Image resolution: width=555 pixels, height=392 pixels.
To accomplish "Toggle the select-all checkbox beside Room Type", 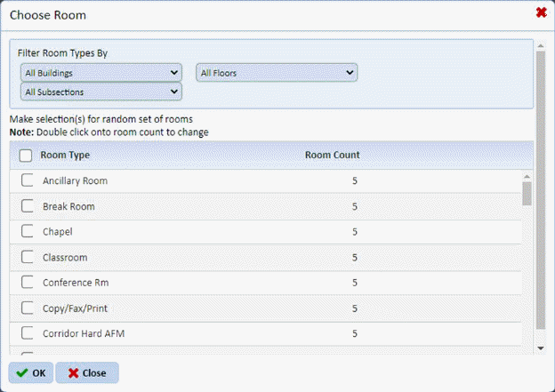I will [26, 156].
